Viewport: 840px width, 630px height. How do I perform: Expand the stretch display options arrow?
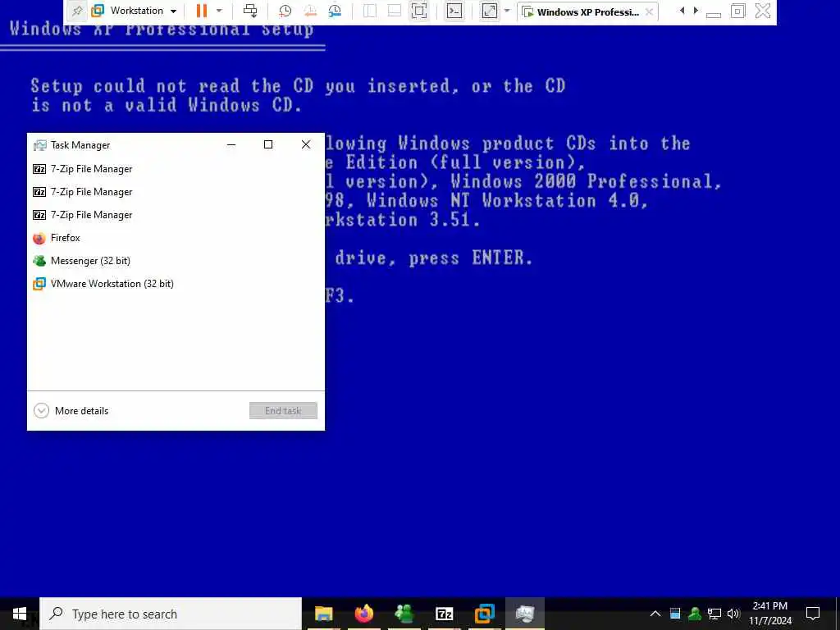click(x=507, y=11)
